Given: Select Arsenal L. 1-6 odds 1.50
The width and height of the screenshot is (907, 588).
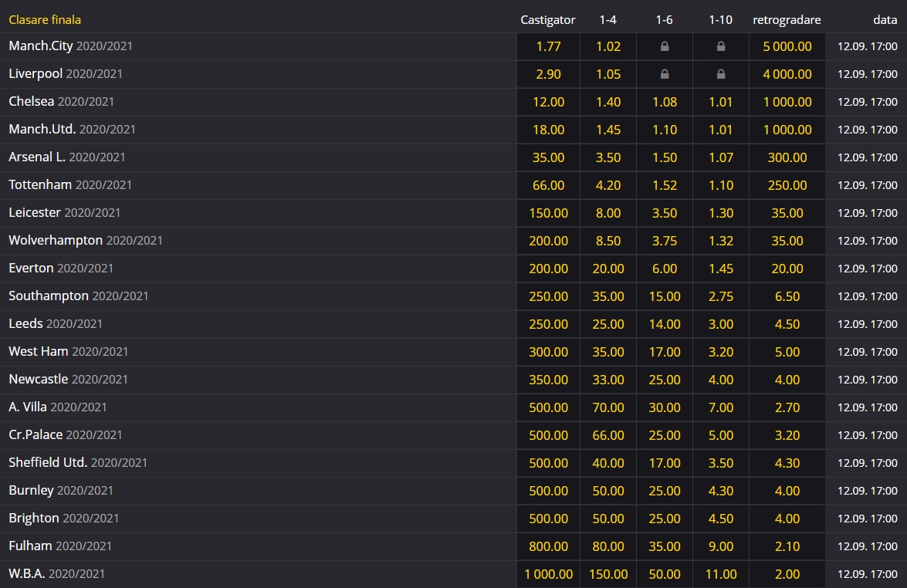Looking at the screenshot, I should click(664, 157).
